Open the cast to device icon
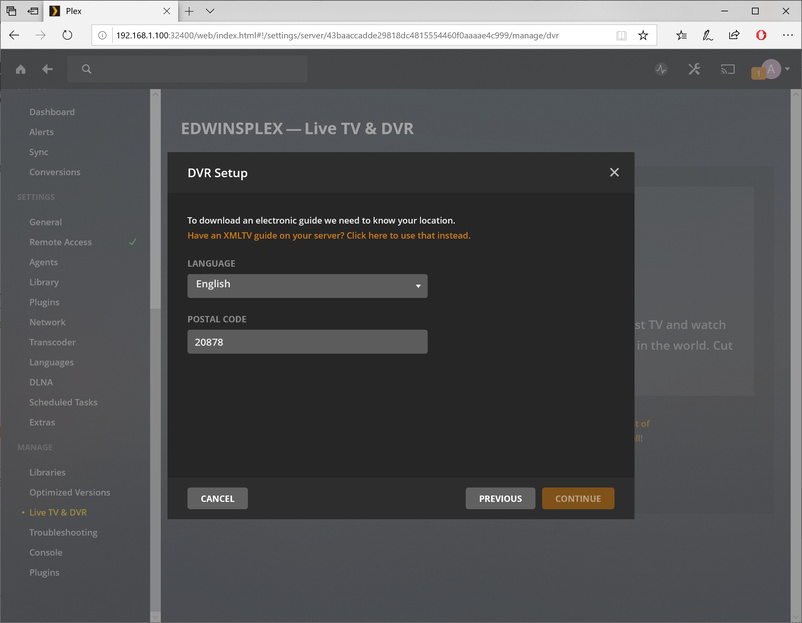The image size is (802, 623). point(728,69)
